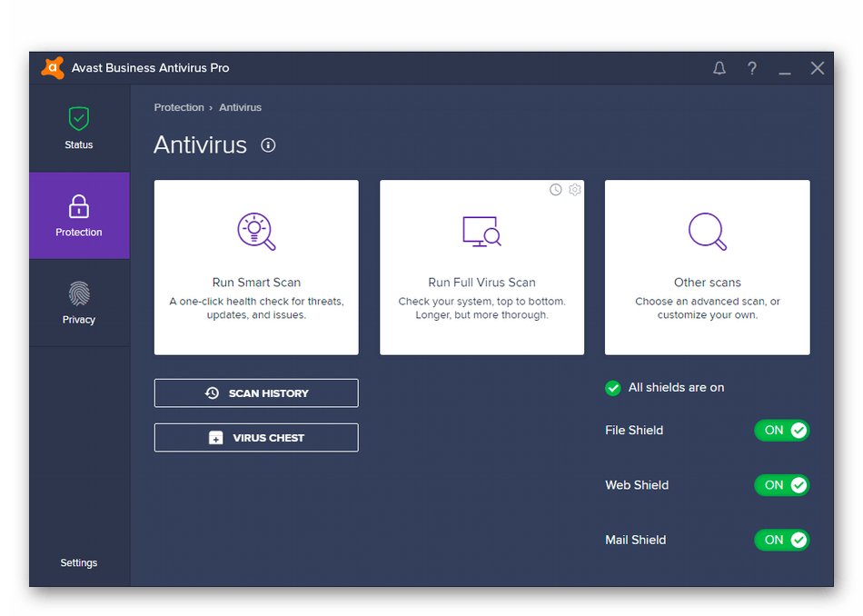
Task: Disable the Mail Shield switch
Action: click(x=781, y=540)
